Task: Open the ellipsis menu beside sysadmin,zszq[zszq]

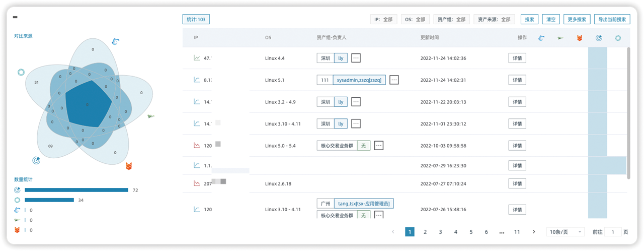Action: (x=394, y=80)
